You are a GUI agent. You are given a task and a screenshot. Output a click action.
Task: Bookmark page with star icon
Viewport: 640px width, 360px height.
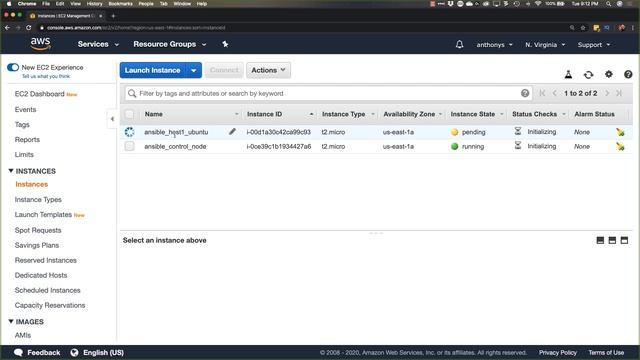583,28
